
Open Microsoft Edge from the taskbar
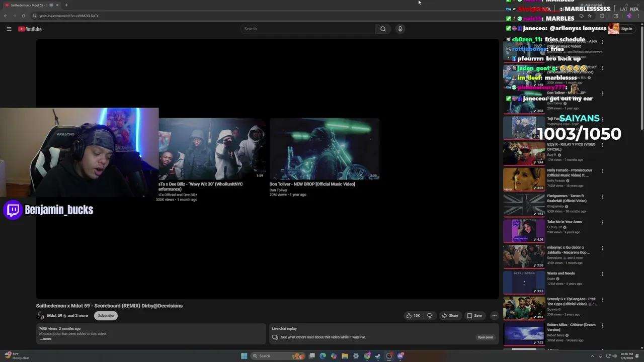323,356
